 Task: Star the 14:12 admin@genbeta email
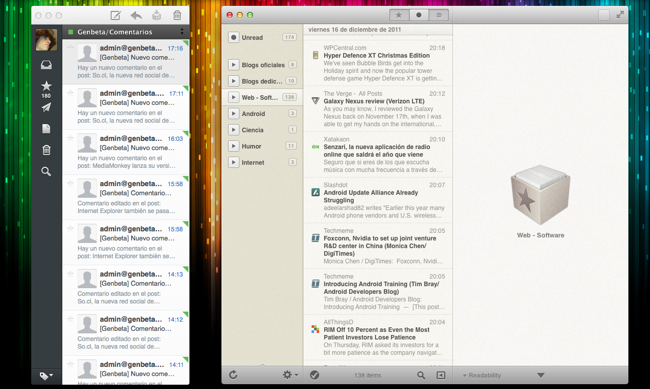[70, 319]
